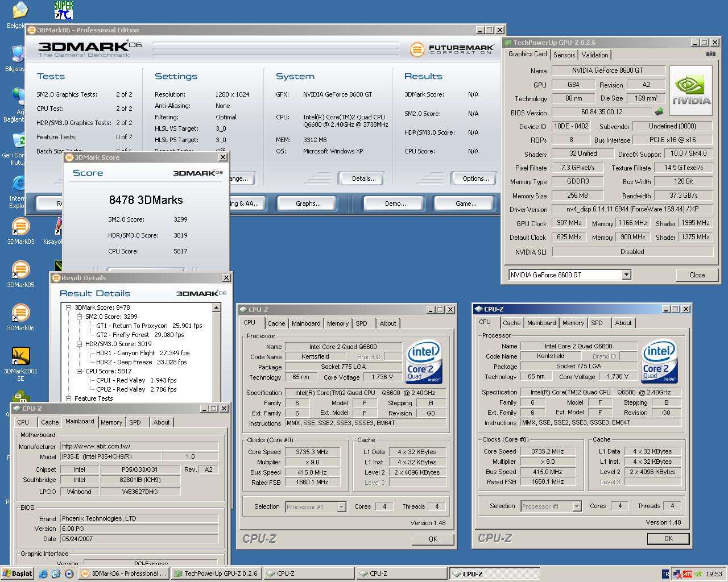This screenshot has width=728, height=582.
Task: Open the NVIDIA tray icon
Action: [698, 574]
